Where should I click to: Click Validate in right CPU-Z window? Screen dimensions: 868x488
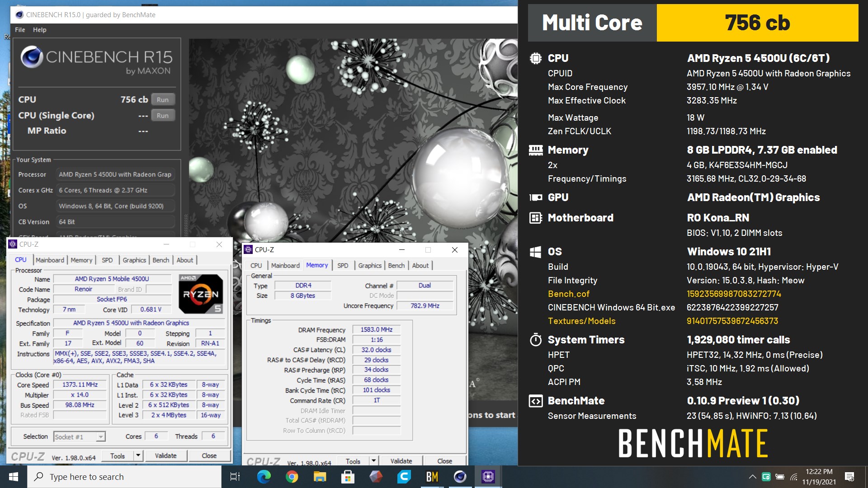pyautogui.click(x=401, y=460)
